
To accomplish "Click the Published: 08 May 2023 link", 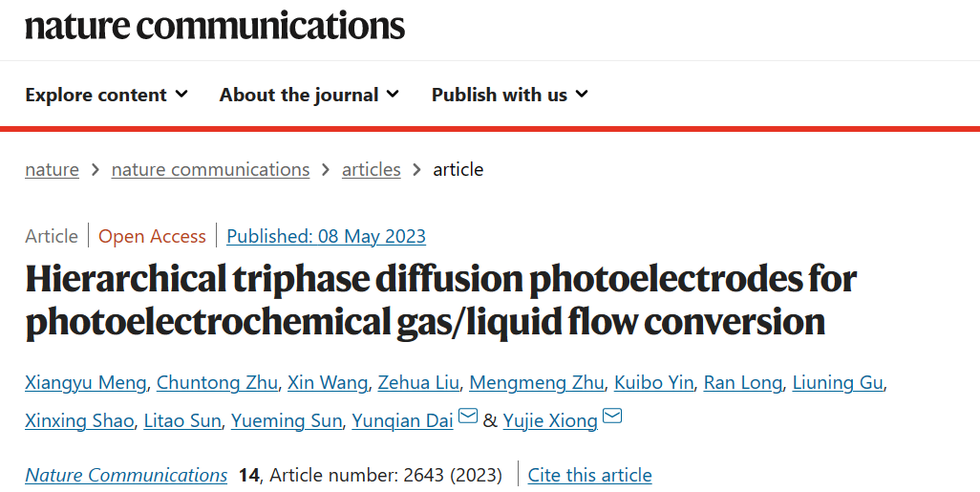I will click(x=327, y=236).
